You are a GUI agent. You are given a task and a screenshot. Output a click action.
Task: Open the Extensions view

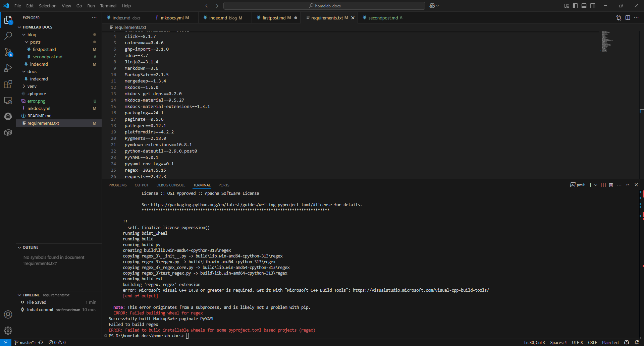click(8, 84)
